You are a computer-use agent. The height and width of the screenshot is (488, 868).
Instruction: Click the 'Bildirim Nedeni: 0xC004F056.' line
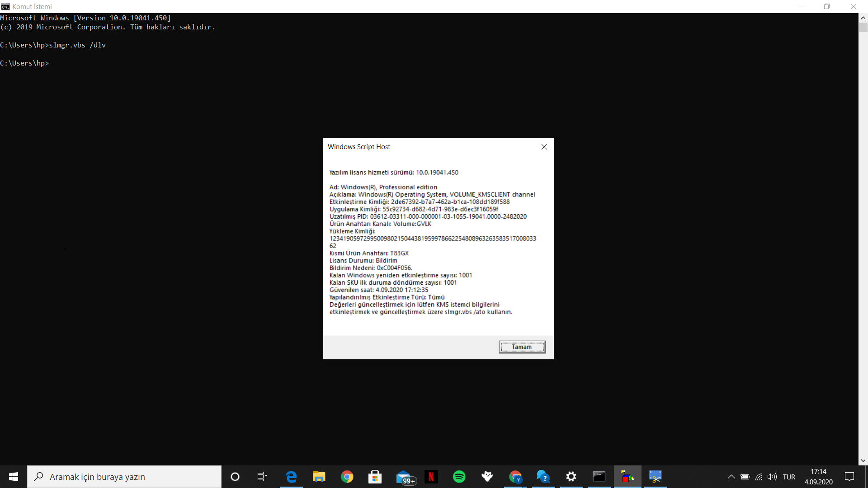pos(371,268)
